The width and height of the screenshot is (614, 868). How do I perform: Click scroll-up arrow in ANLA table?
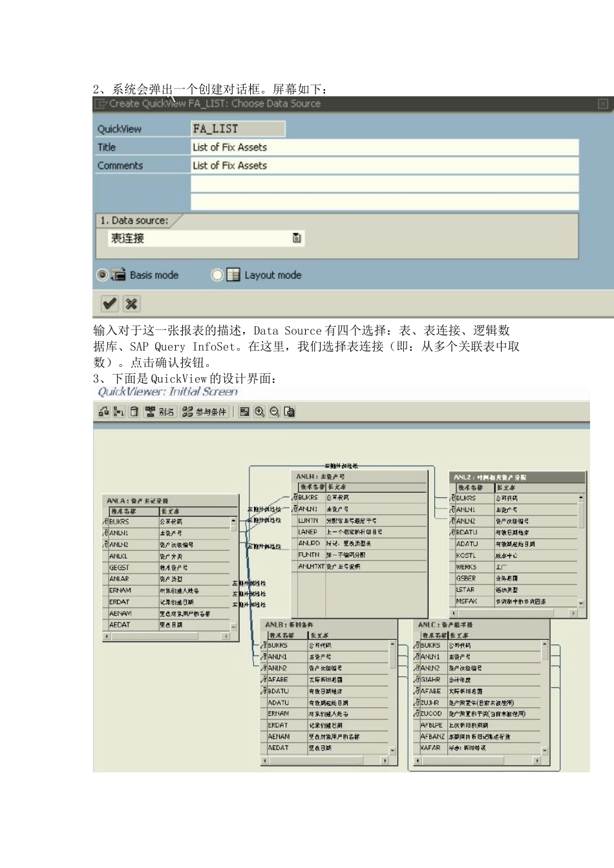(233, 521)
